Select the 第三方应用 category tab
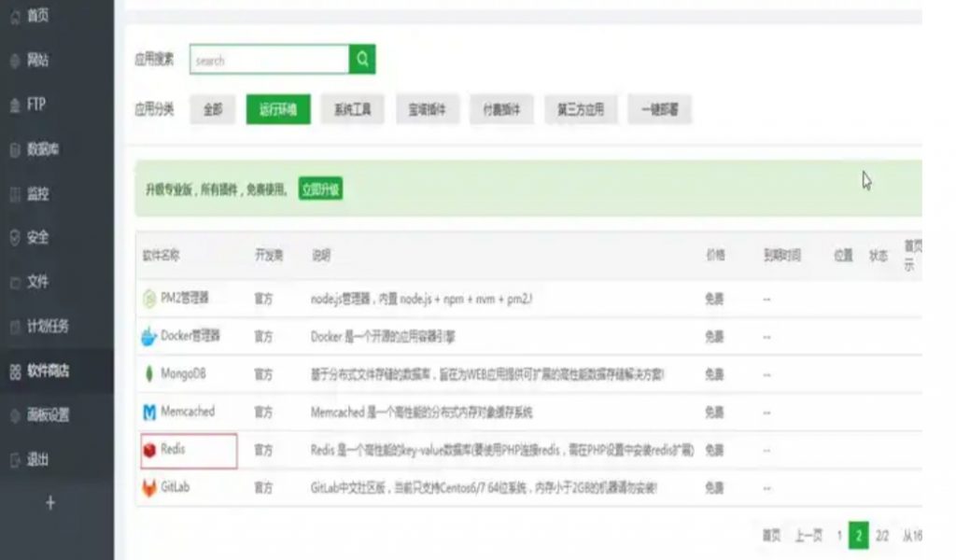This screenshot has height=560, width=956. [x=581, y=110]
